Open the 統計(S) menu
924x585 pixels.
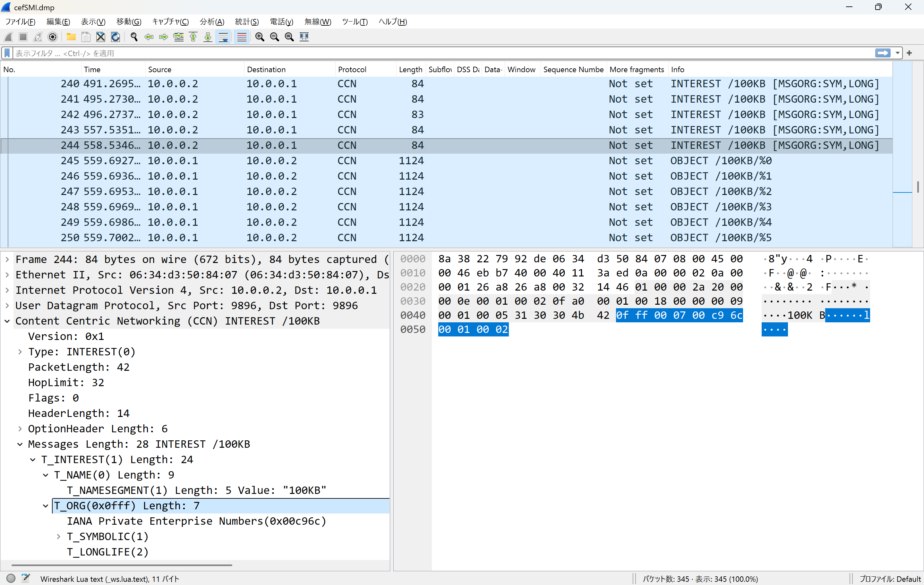247,21
